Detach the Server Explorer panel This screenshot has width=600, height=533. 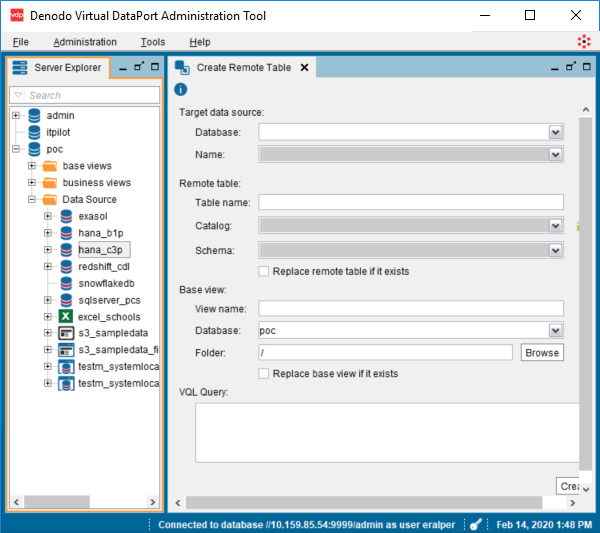(139, 67)
